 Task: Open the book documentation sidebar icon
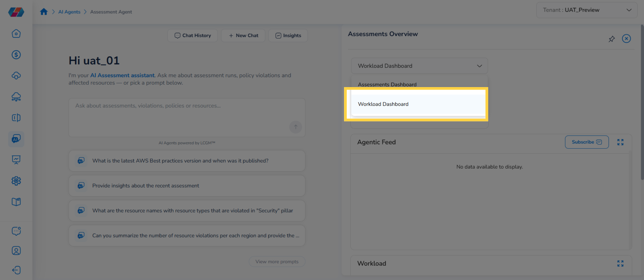[16, 202]
